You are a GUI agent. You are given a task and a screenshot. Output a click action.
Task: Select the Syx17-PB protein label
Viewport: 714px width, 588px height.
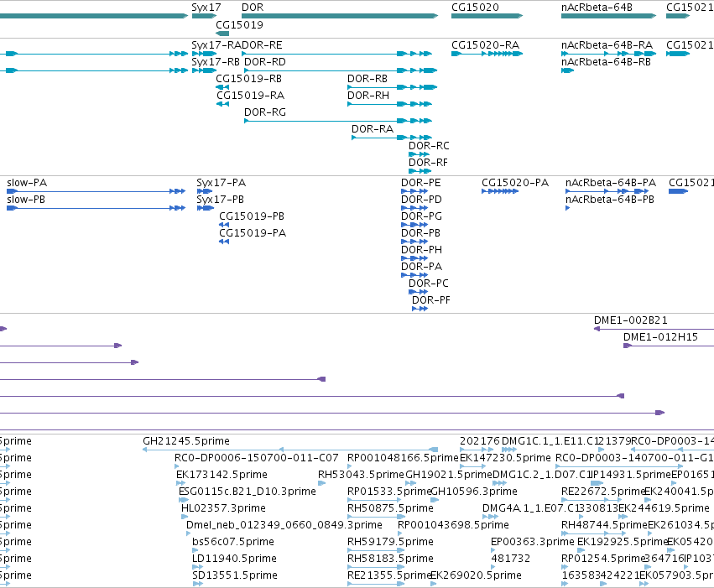click(220, 200)
